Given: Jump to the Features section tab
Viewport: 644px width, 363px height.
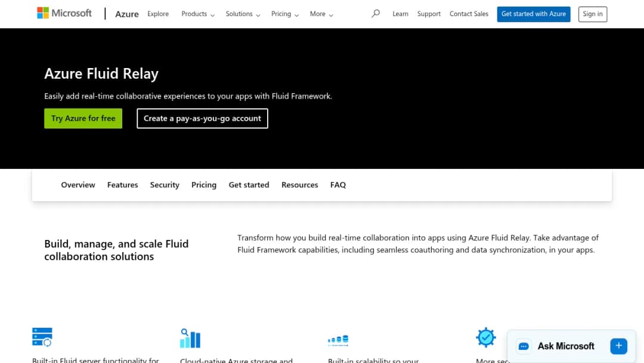Looking at the screenshot, I should pos(122,185).
